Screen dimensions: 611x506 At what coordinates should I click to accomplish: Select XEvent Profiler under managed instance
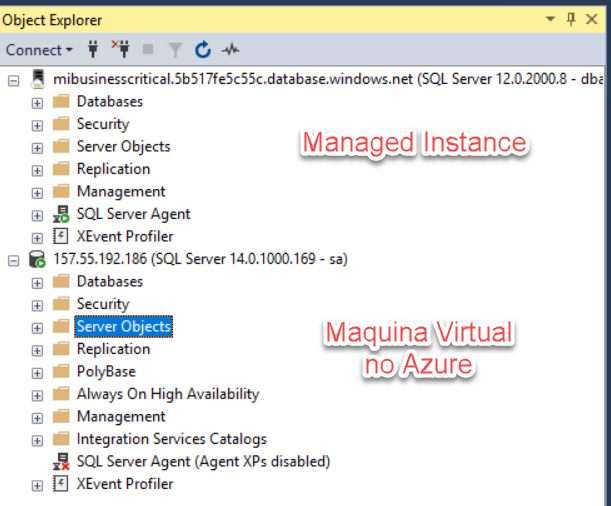124,237
